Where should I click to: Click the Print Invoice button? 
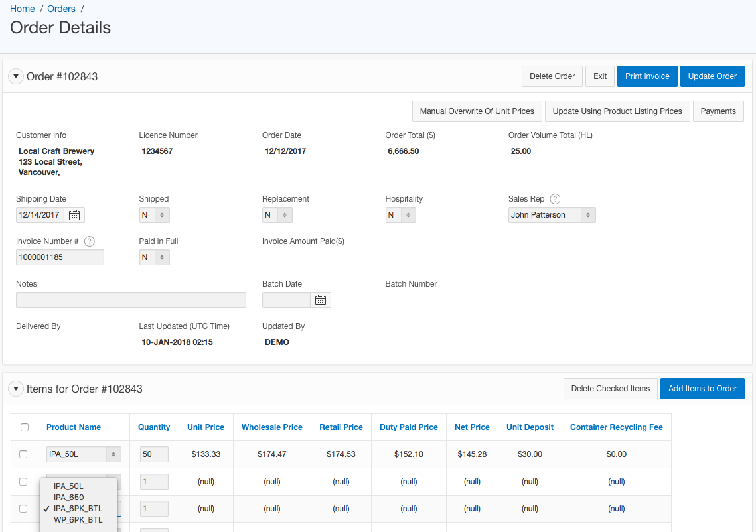647,76
